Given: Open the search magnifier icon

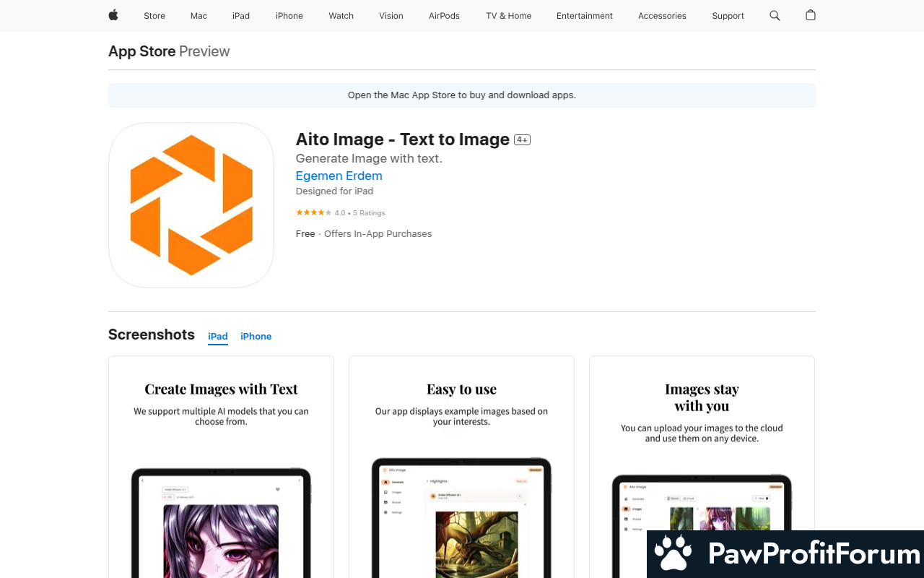Looking at the screenshot, I should pyautogui.click(x=775, y=15).
